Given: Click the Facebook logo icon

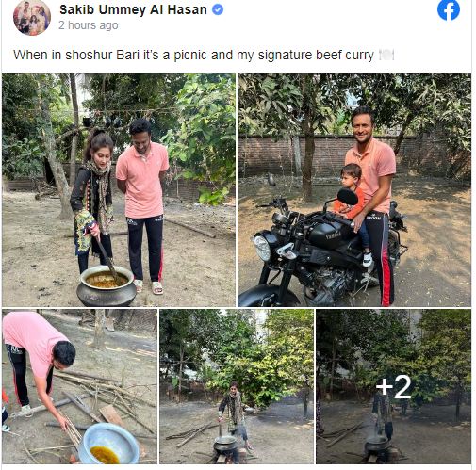Looking at the screenshot, I should tap(449, 10).
